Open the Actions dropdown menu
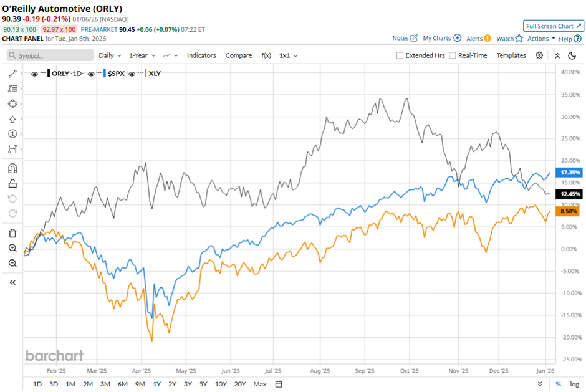This screenshot has height=392, width=586. pyautogui.click(x=541, y=39)
